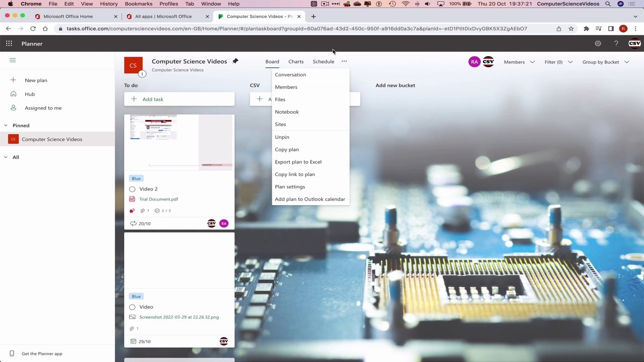
Task: Open the Chrome Bookmarks menu
Action: pos(138,4)
